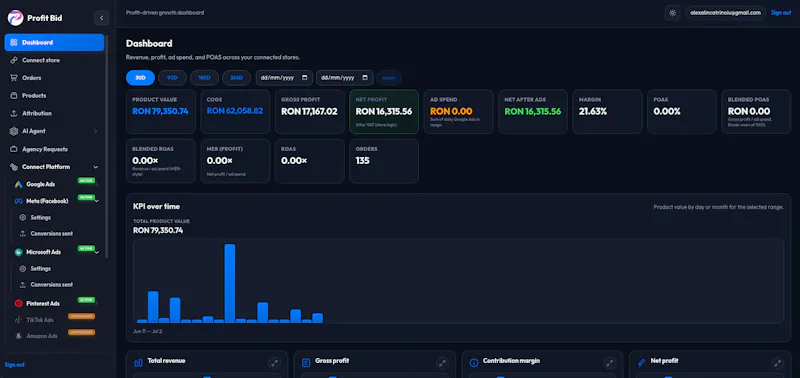Open the start date calendar picker
The image size is (800, 378).
tap(305, 78)
